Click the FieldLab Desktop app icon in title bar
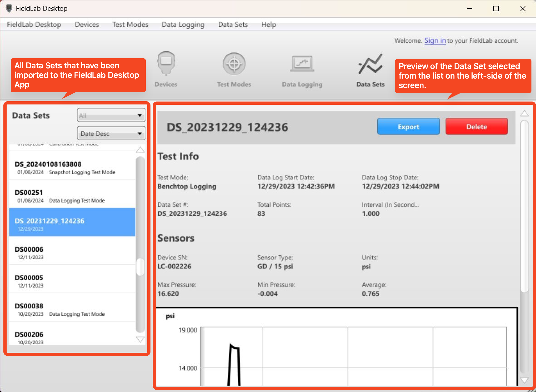 [x=9, y=8]
